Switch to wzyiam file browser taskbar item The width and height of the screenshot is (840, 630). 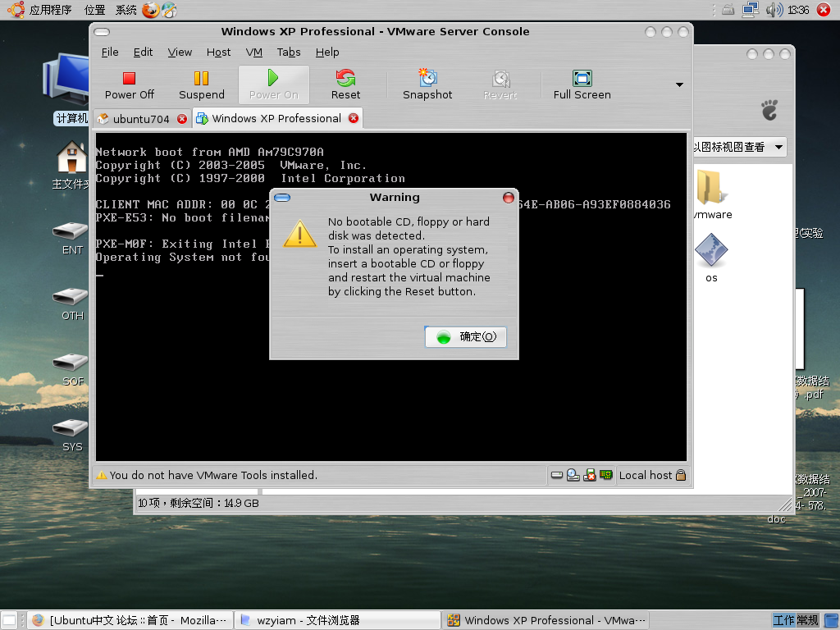pos(337,620)
